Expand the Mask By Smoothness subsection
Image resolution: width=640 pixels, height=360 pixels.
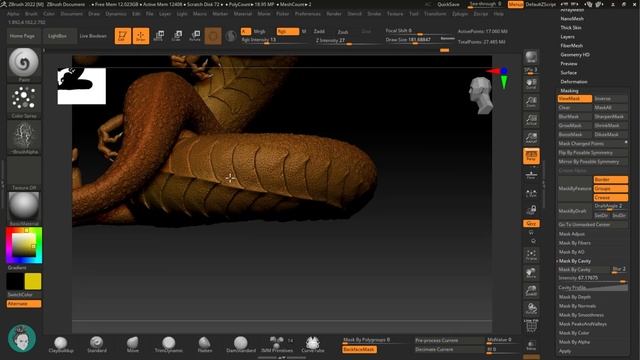[x=581, y=315]
